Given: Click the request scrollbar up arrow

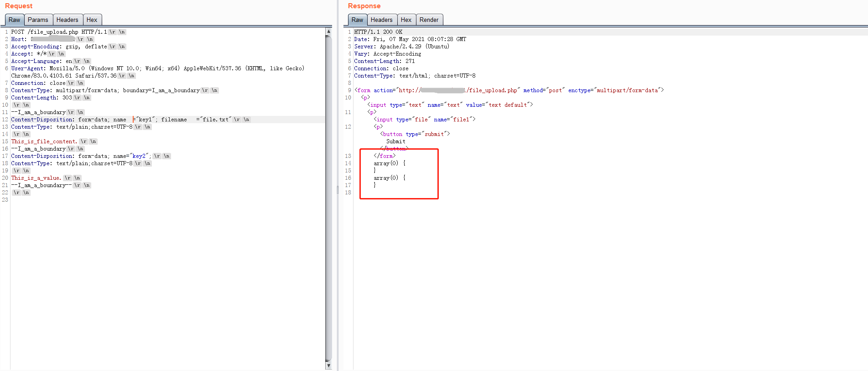Looking at the screenshot, I should point(328,31).
